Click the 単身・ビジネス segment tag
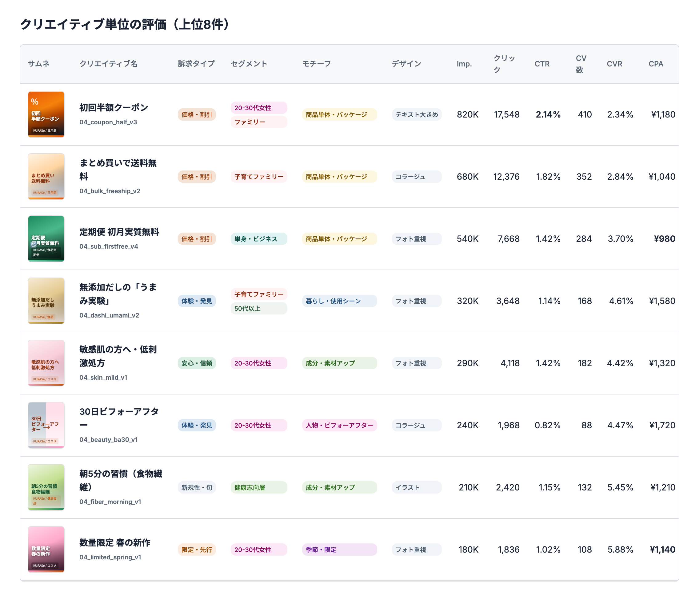 [259, 239]
